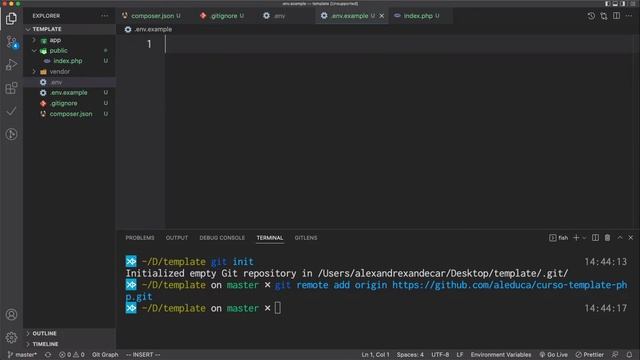Screen dimensions: 640x360
Task: Split the terminal panel
Action: point(596,238)
